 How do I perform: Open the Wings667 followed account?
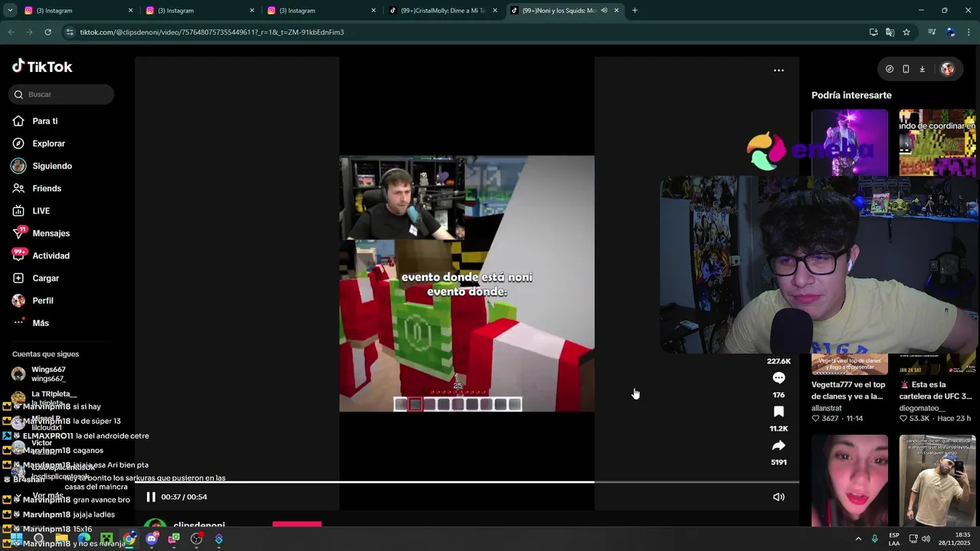47,373
